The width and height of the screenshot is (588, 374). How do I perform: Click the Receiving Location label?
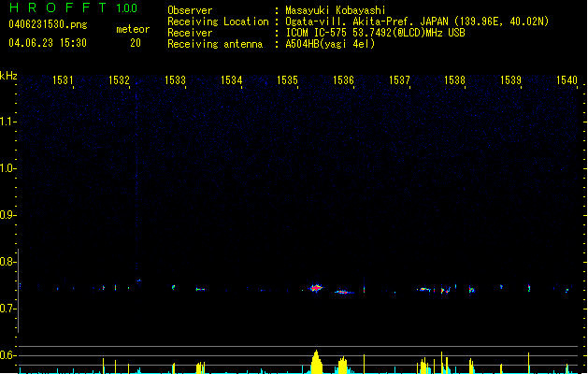tap(218, 22)
